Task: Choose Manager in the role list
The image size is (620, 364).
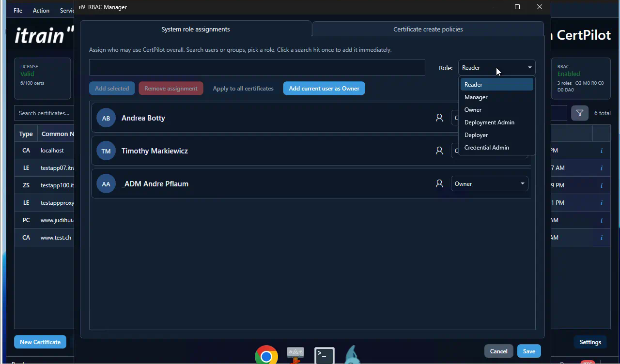Action: [496, 97]
